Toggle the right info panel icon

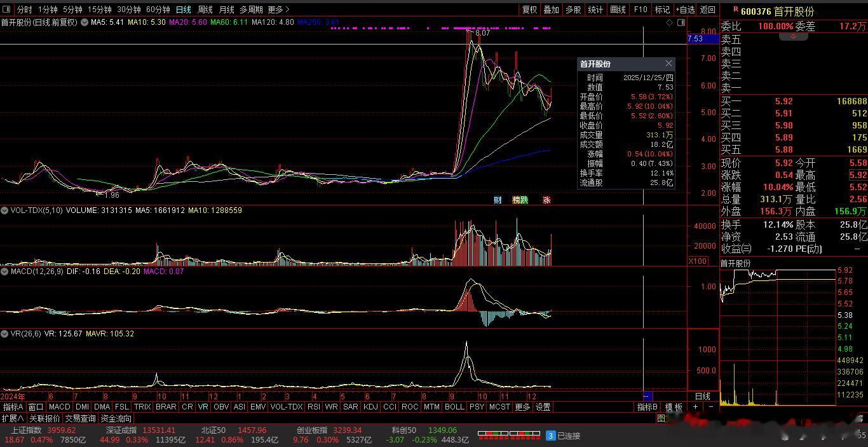point(681,22)
